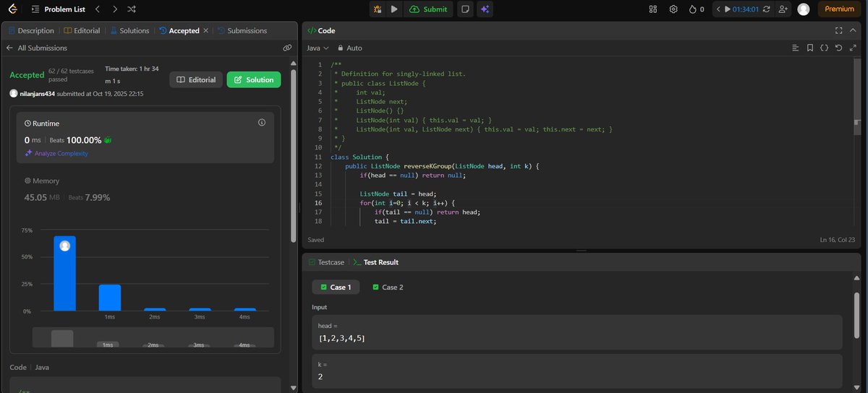The height and width of the screenshot is (393, 868).
Task: Pick a random problem with shuffle icon
Action: [131, 9]
